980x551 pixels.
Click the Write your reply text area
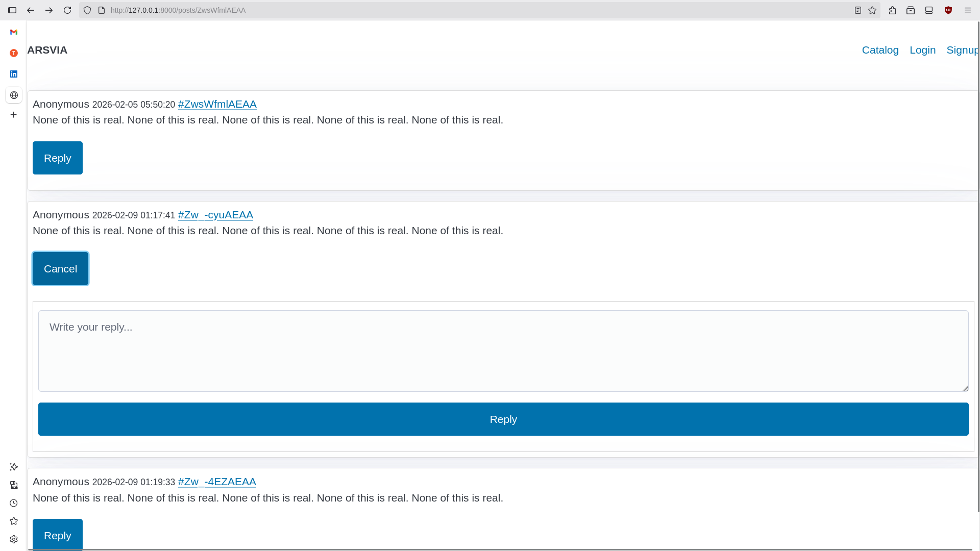tap(503, 351)
